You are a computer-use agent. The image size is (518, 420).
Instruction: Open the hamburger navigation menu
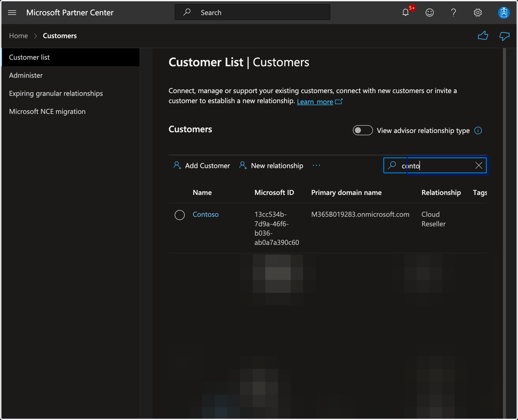click(x=12, y=13)
